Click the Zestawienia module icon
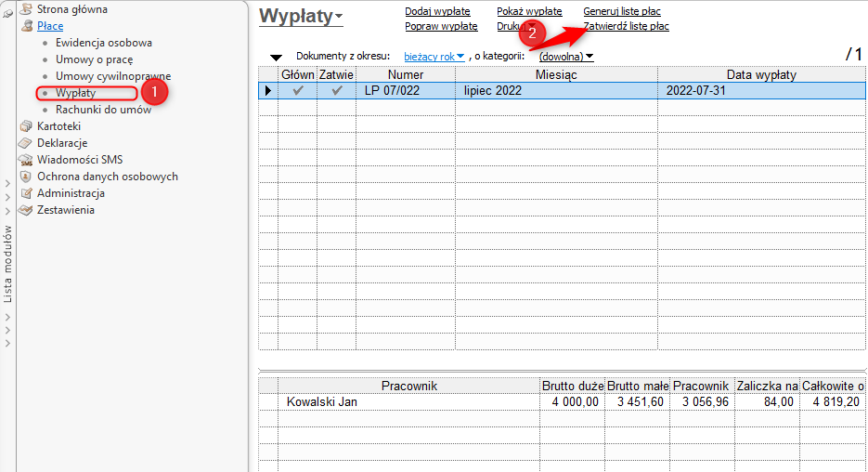 (25, 210)
